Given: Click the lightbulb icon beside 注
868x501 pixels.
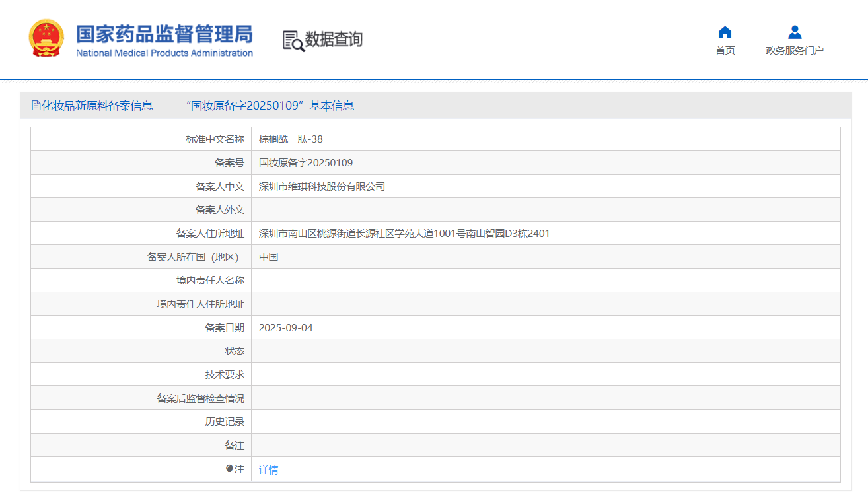Looking at the screenshot, I should coord(229,469).
